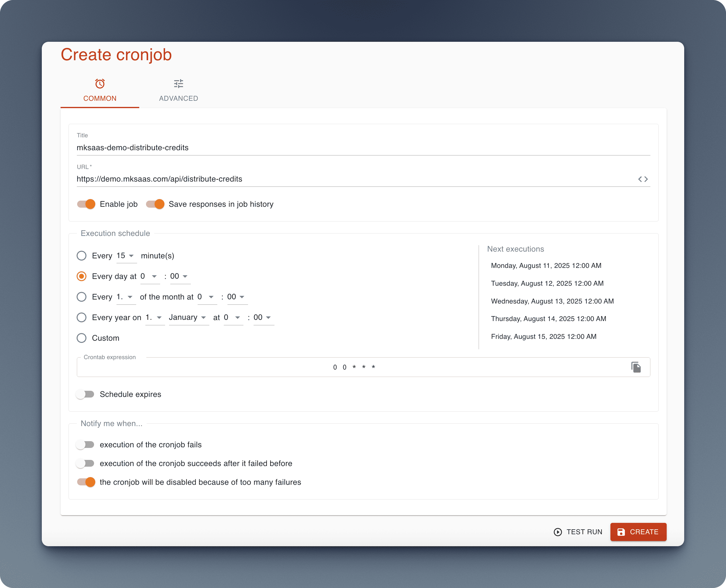Screen dimensions: 726x588
Task: Click the code brackets icon in URL field
Action: (x=643, y=179)
